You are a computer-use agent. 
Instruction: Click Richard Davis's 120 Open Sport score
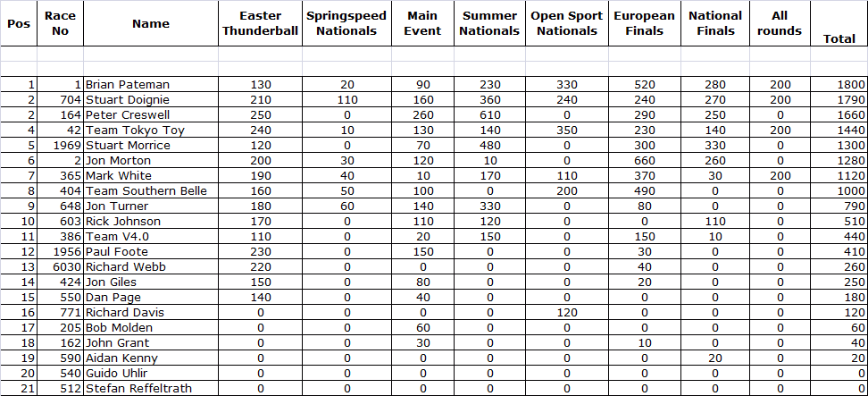tap(566, 313)
